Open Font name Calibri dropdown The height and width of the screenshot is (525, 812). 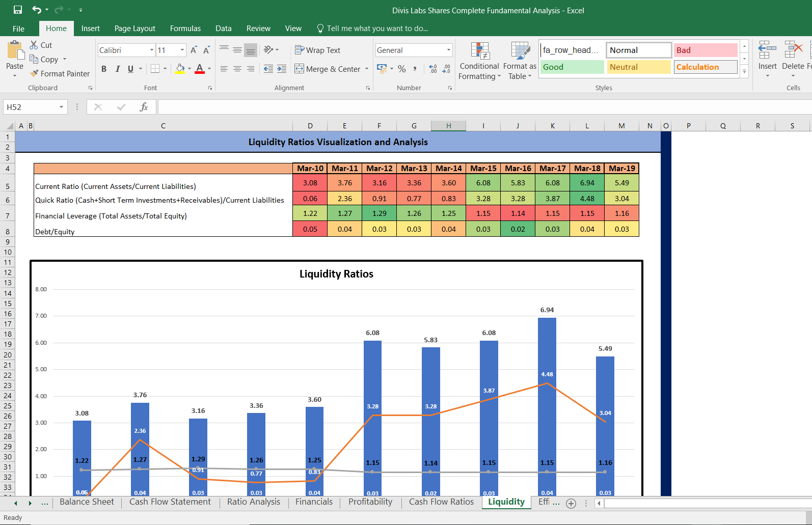pos(152,50)
